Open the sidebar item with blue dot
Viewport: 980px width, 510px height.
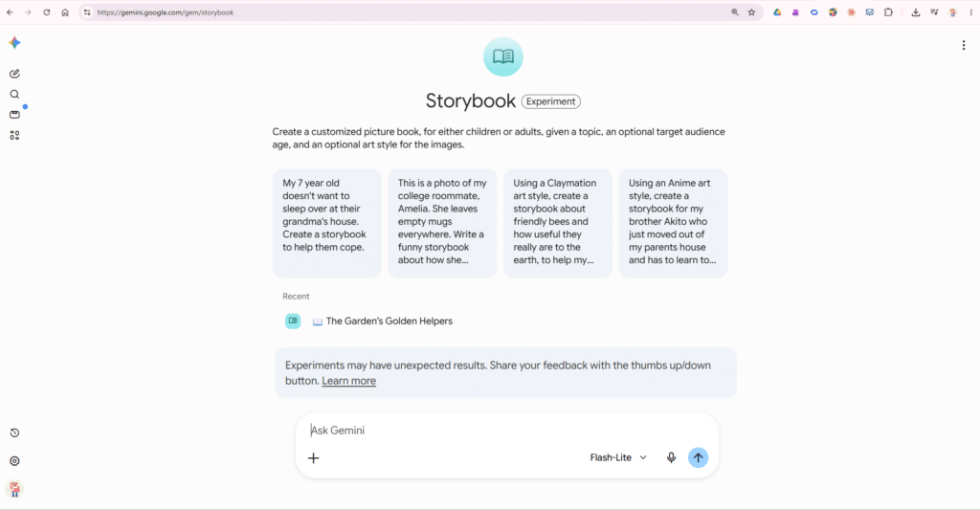(15, 115)
